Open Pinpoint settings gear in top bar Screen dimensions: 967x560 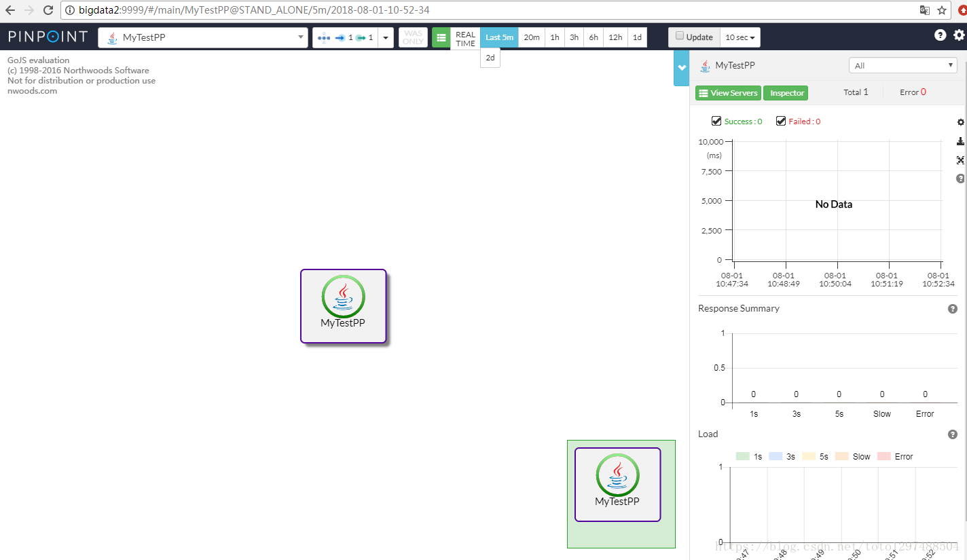tap(959, 35)
